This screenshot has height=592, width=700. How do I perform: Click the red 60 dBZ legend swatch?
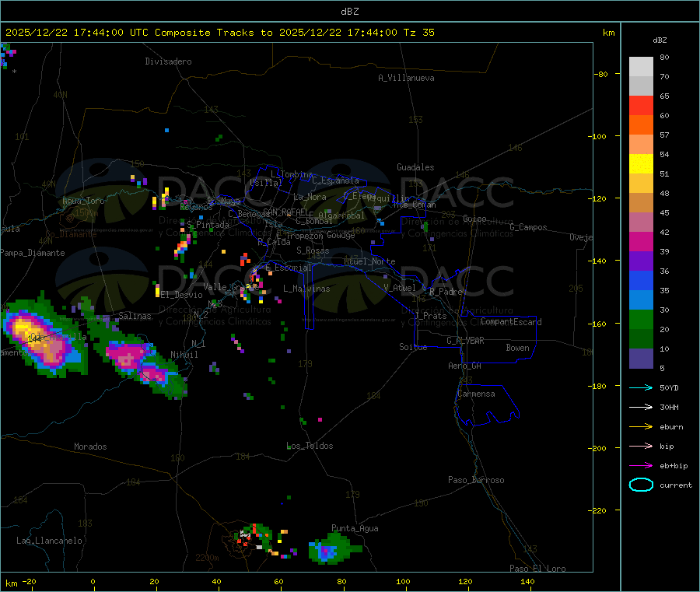pos(641,105)
